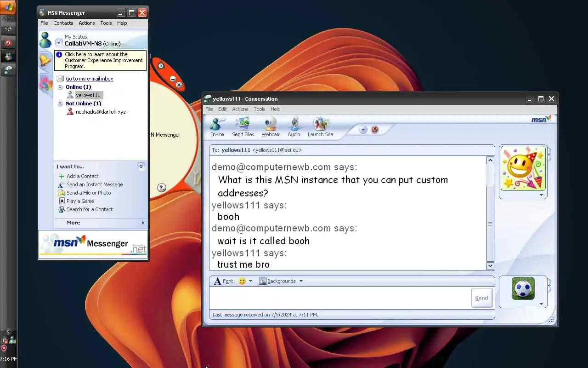Open MSN Messenger File menu

click(44, 23)
